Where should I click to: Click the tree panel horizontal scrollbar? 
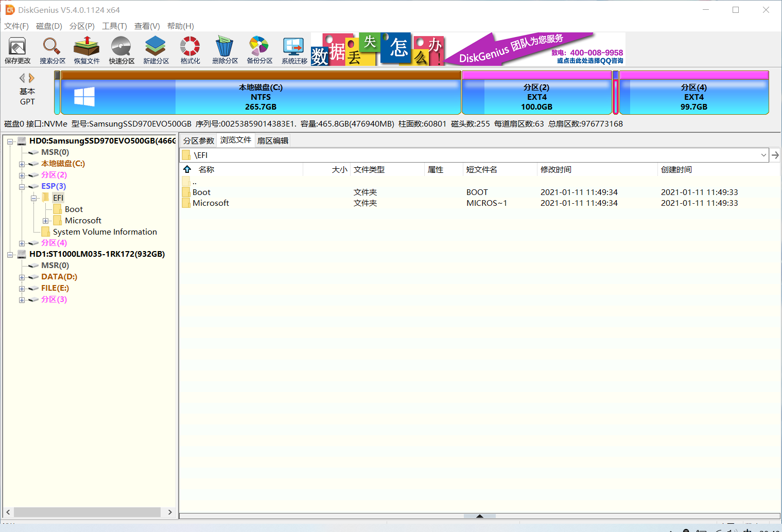click(x=88, y=512)
